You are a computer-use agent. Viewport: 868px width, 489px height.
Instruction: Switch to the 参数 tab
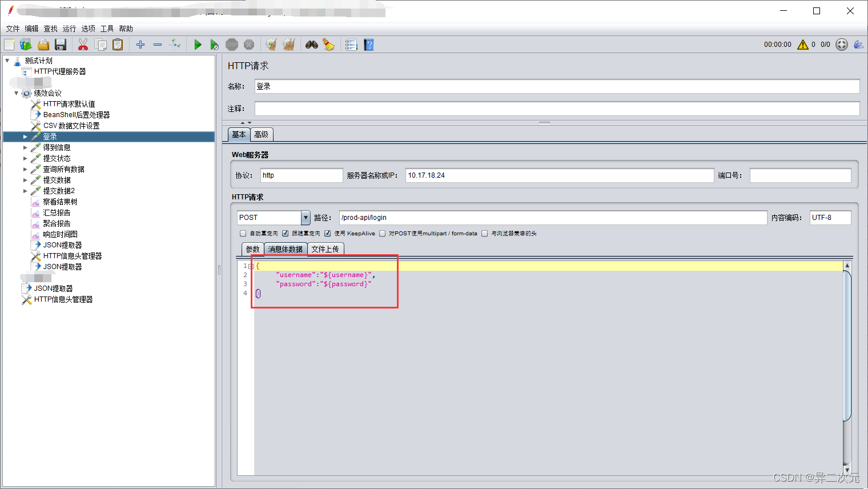coord(253,249)
